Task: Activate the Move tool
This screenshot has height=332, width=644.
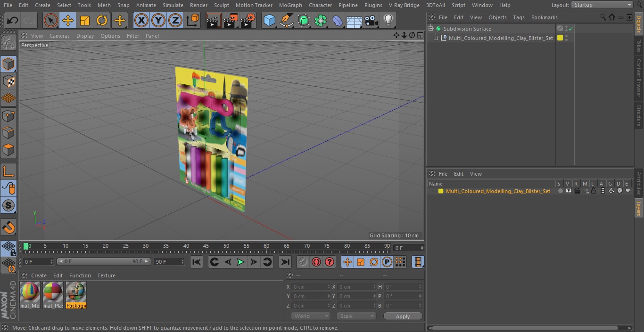Action: tap(68, 20)
